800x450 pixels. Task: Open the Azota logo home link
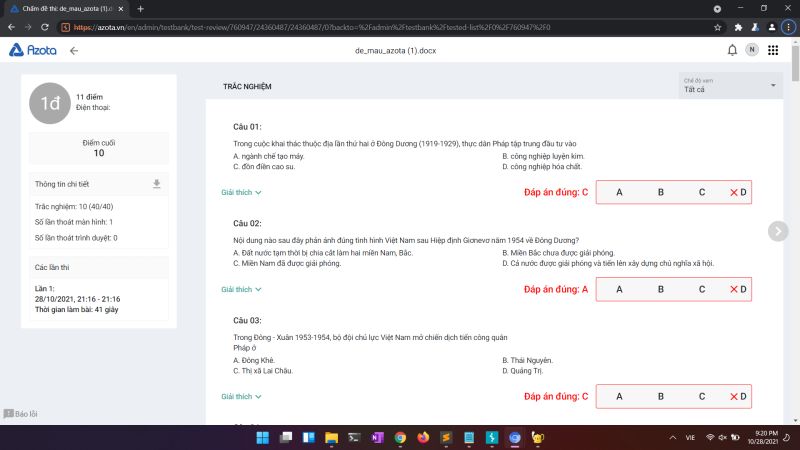point(33,50)
